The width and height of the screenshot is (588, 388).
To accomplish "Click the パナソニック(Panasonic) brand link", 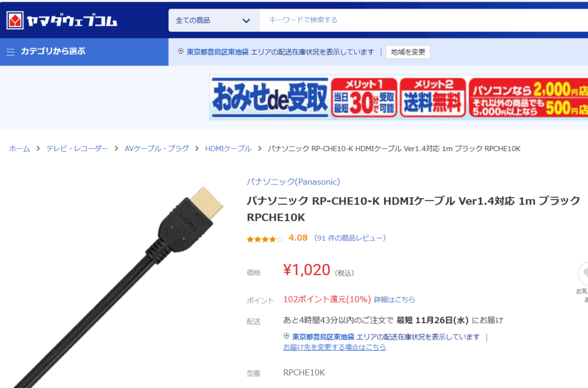I will (293, 182).
